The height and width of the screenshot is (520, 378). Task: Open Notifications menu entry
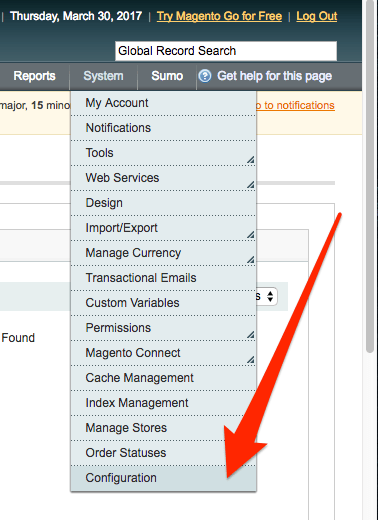click(x=163, y=128)
